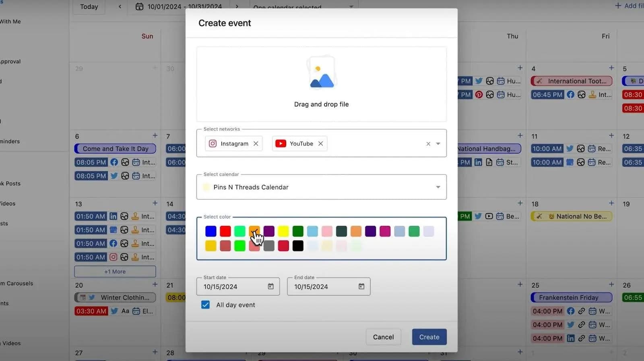Screen dimensions: 644x361
Task: Open the Carousels item in left sidebar
Action: (x=17, y=283)
